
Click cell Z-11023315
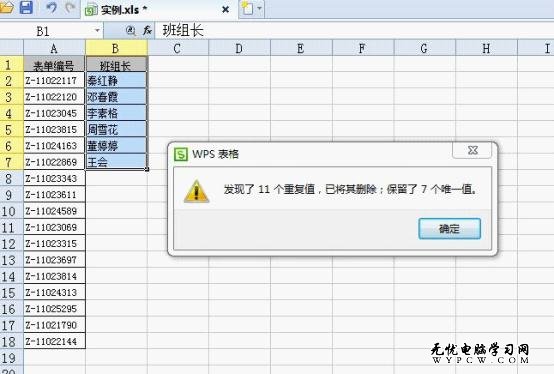[x=54, y=244]
